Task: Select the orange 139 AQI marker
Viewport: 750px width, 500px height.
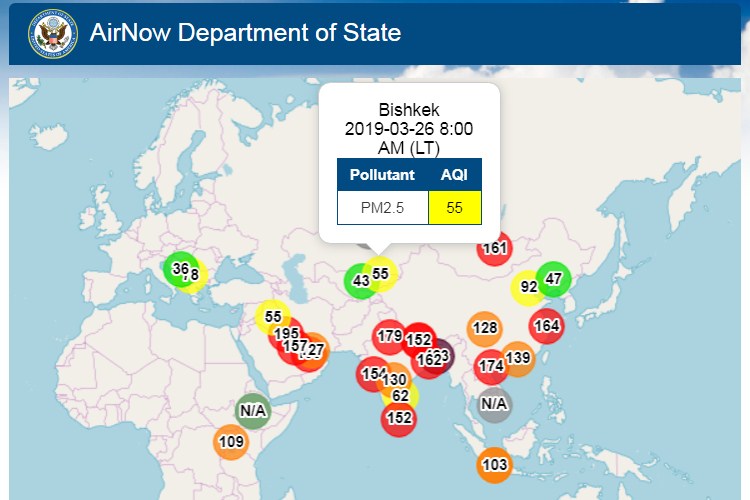Action: (518, 358)
